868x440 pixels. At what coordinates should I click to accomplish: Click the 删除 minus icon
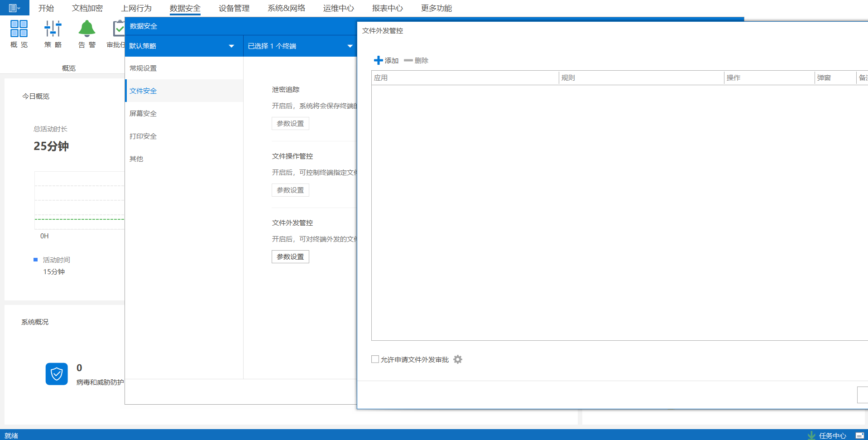pos(408,60)
